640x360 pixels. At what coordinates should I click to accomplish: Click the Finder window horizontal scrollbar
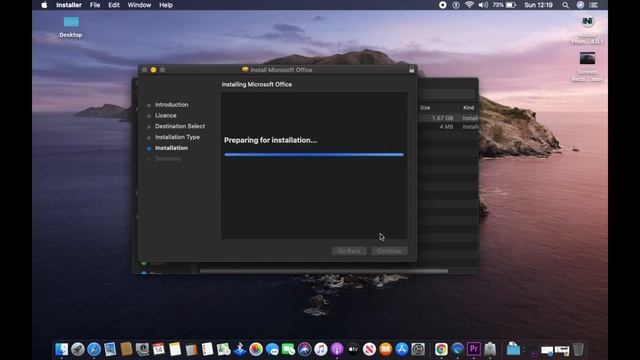[323, 271]
